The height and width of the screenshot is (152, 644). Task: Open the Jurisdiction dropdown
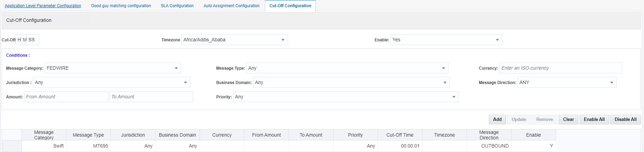point(111,82)
